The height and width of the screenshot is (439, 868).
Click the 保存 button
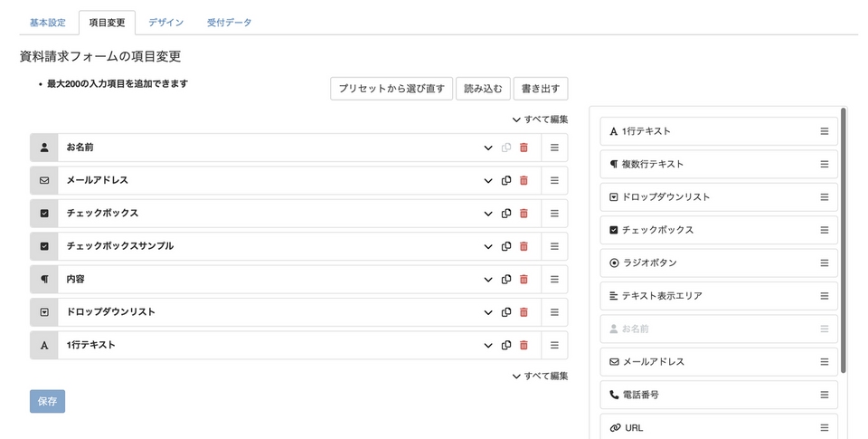(x=47, y=401)
